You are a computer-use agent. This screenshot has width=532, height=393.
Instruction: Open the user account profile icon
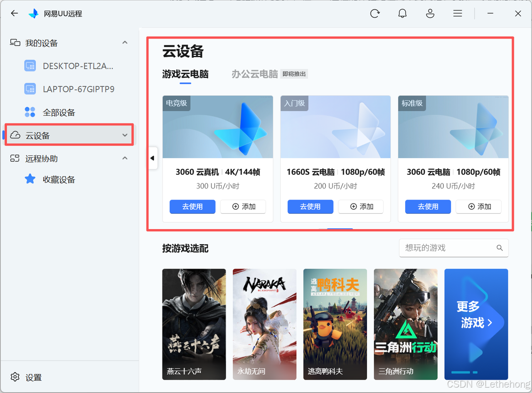430,13
